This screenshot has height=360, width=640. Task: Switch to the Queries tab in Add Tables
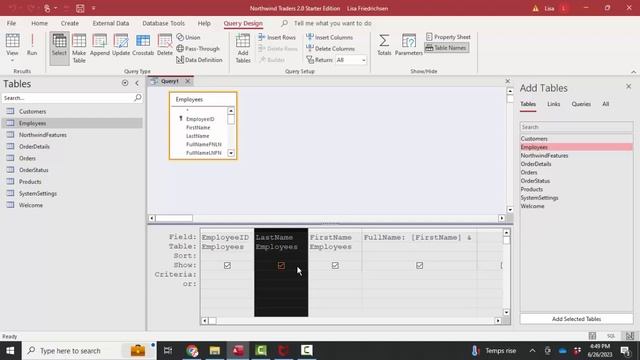pyautogui.click(x=581, y=104)
